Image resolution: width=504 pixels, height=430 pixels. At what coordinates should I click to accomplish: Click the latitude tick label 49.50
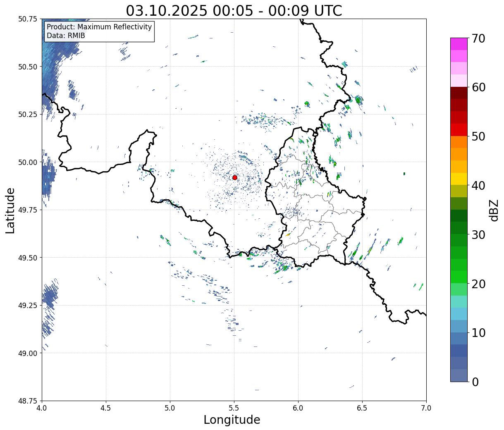click(28, 258)
